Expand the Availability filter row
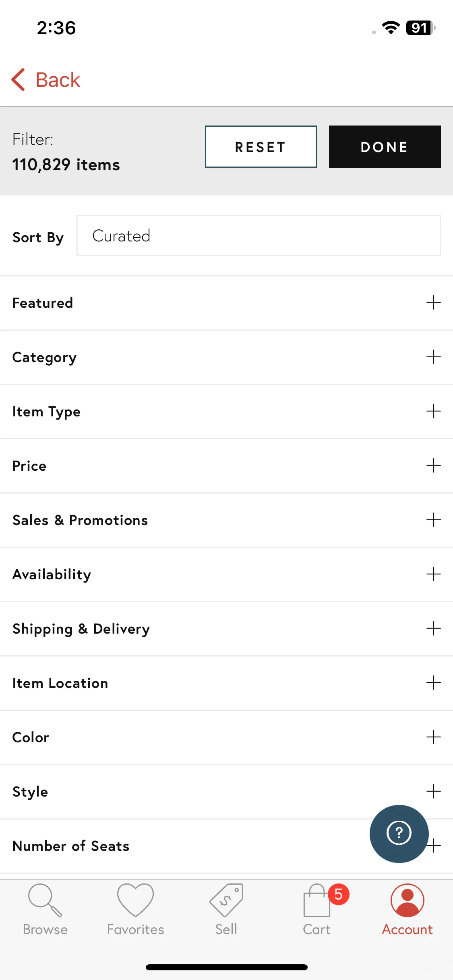The image size is (453, 980). tap(226, 574)
